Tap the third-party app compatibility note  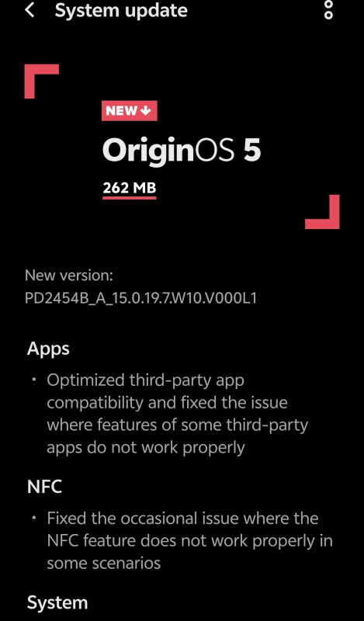pyautogui.click(x=178, y=414)
